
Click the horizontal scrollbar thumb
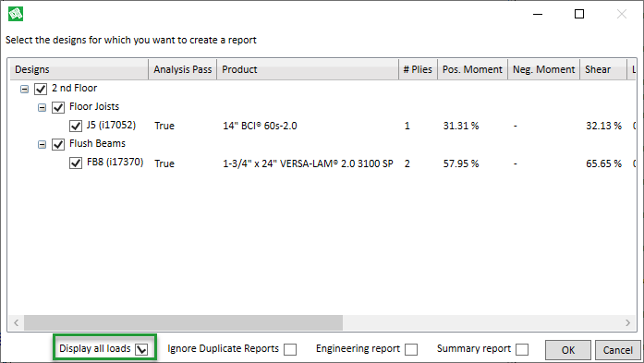click(x=183, y=322)
